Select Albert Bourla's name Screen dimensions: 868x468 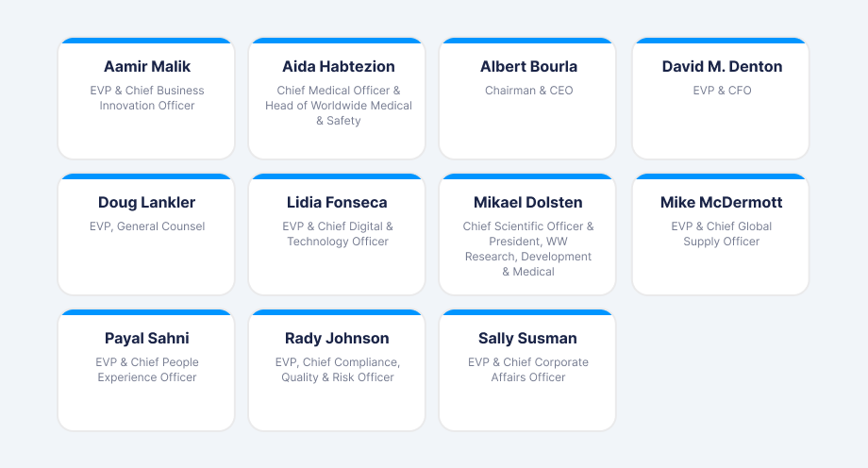[528, 67]
